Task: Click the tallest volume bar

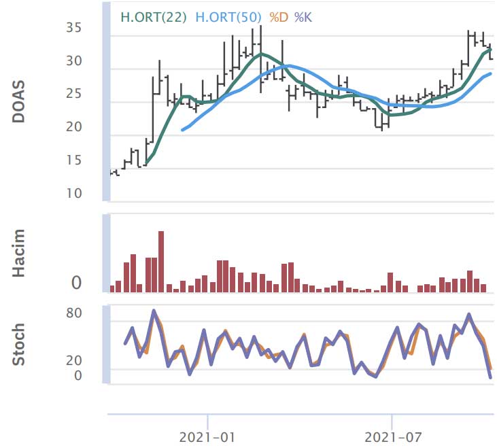Action: point(161,262)
